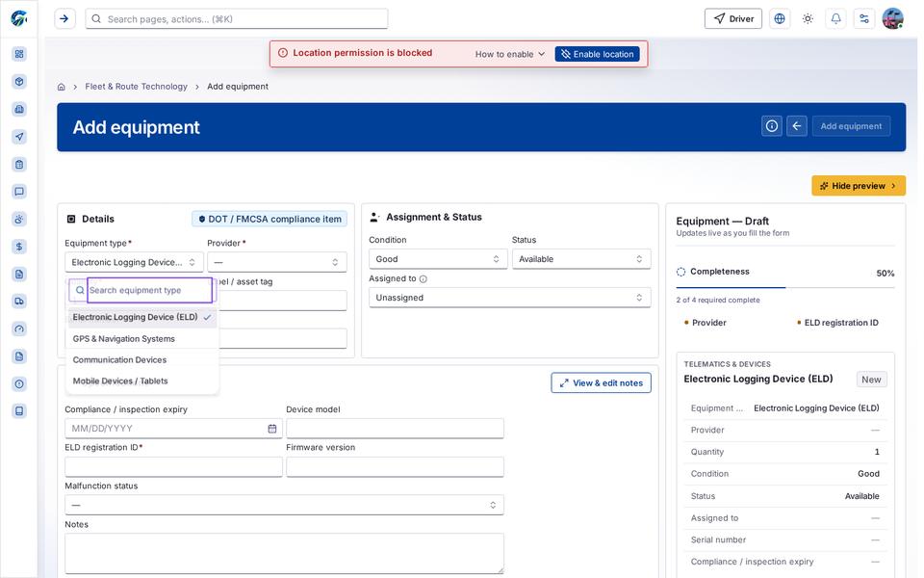Open the gauge speedometer icon in sidebar
924x578 pixels.
pyautogui.click(x=19, y=329)
